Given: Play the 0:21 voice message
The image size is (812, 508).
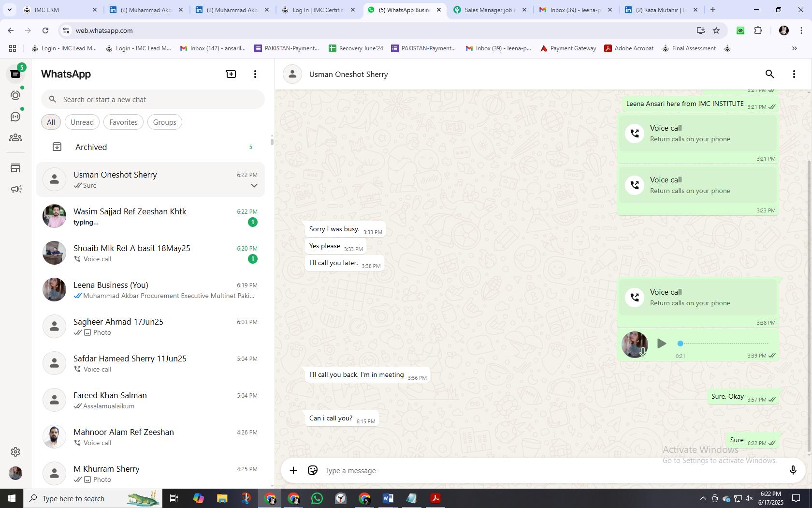Looking at the screenshot, I should [662, 344].
